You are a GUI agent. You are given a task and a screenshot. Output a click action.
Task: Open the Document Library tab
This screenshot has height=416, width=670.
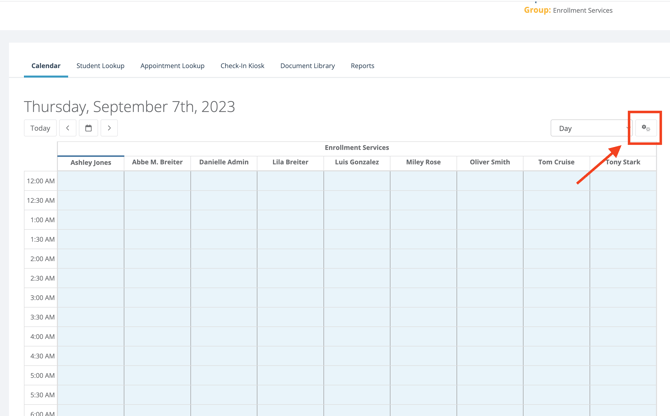[308, 66]
